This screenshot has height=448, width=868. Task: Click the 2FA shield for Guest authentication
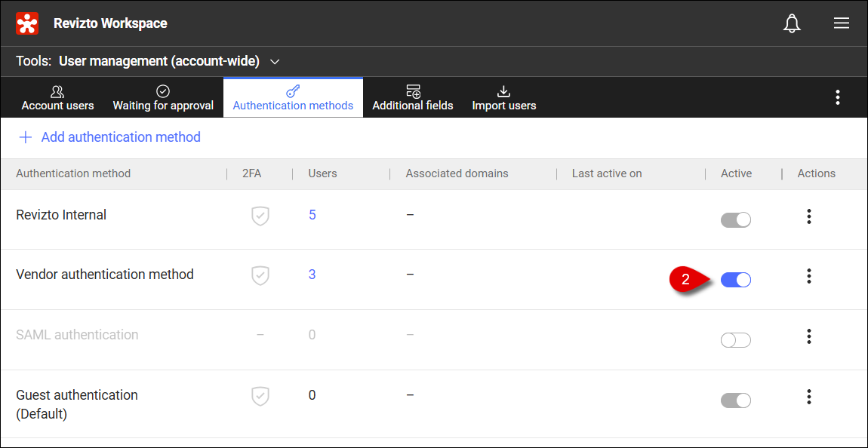(x=260, y=395)
